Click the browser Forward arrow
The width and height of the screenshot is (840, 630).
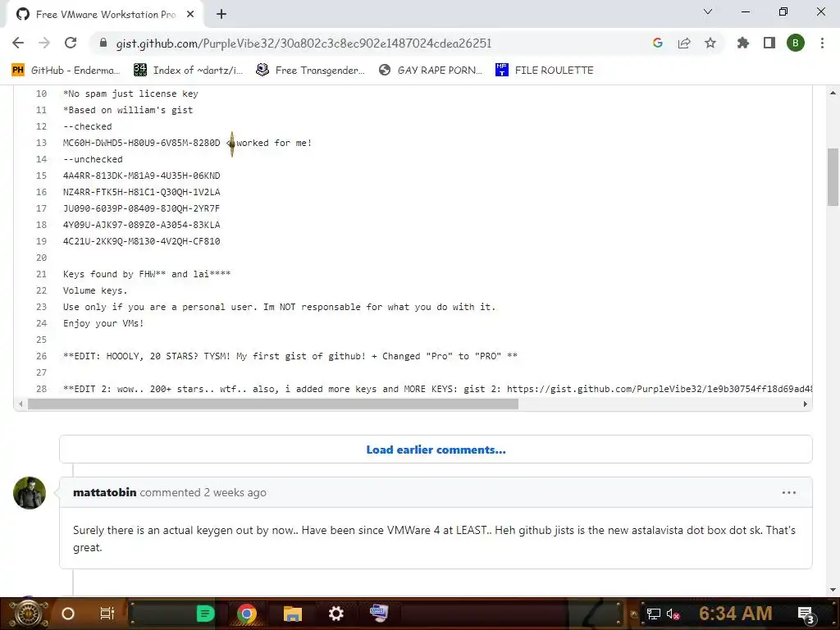click(x=44, y=43)
